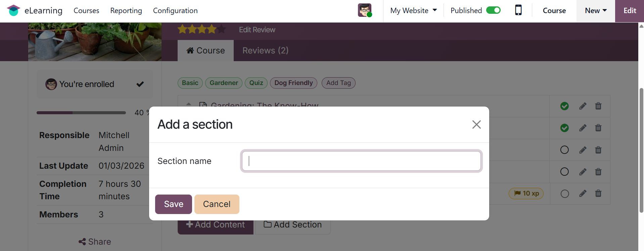644x251 pixels.
Task: Switch to the Reviews (2) tab
Action: [265, 50]
